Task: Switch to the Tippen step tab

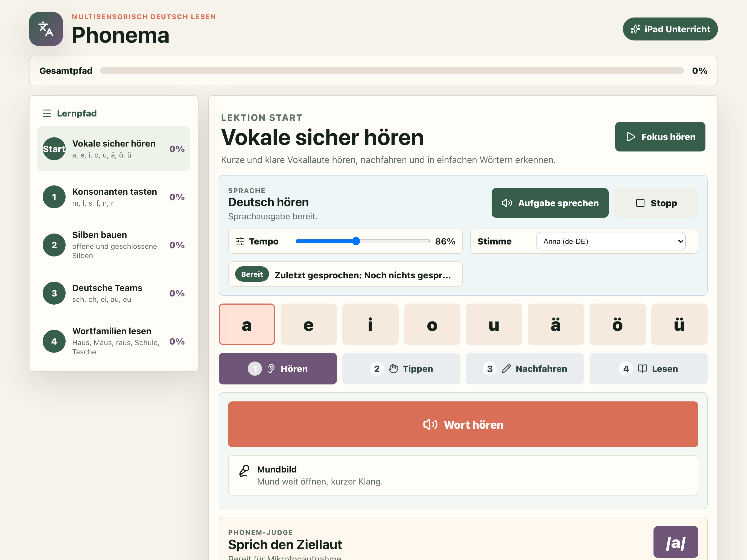Action: [x=401, y=369]
